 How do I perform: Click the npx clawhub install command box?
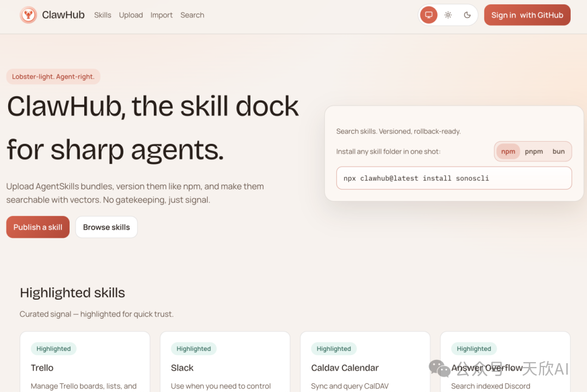pyautogui.click(x=454, y=178)
